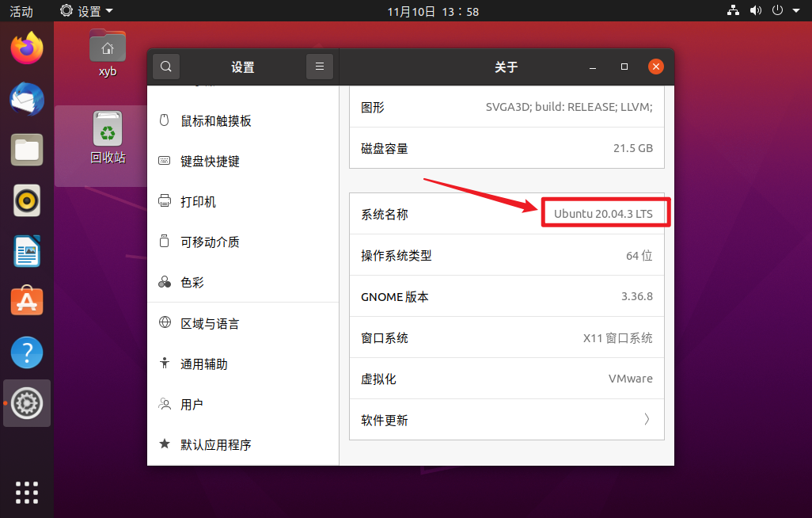812x518 pixels.
Task: Expand the system menu arrow in top bar
Action: pyautogui.click(x=796, y=10)
